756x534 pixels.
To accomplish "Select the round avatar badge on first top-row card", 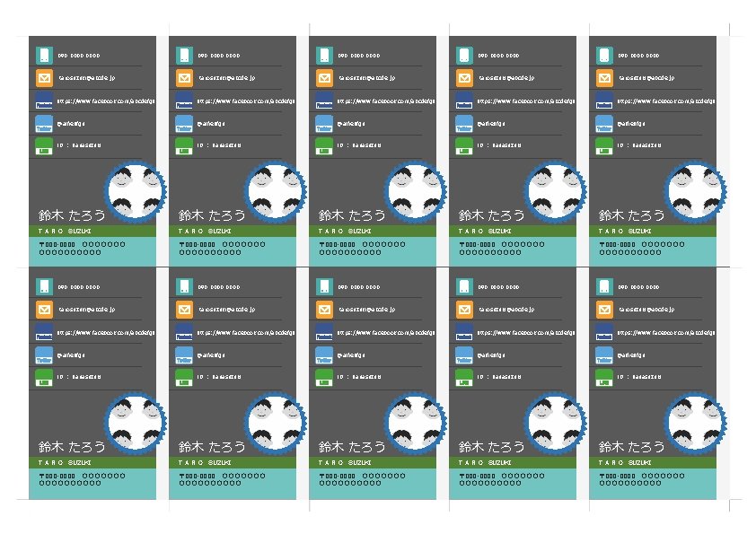I will pyautogui.click(x=136, y=192).
